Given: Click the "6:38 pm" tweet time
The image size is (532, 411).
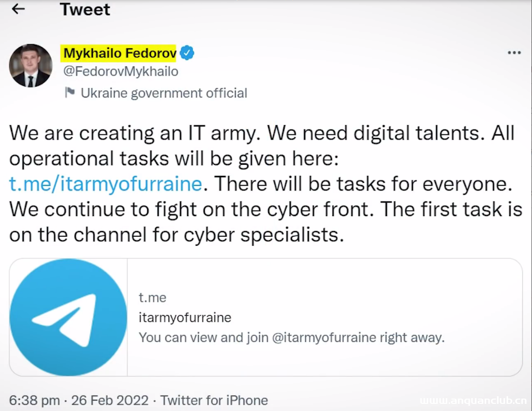Looking at the screenshot, I should click(x=34, y=401).
